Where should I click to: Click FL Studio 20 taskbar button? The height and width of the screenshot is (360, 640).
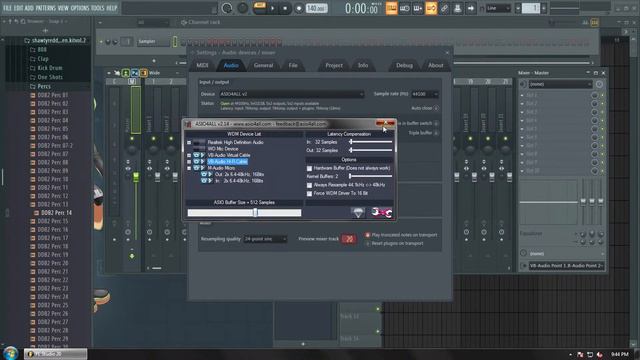55,354
